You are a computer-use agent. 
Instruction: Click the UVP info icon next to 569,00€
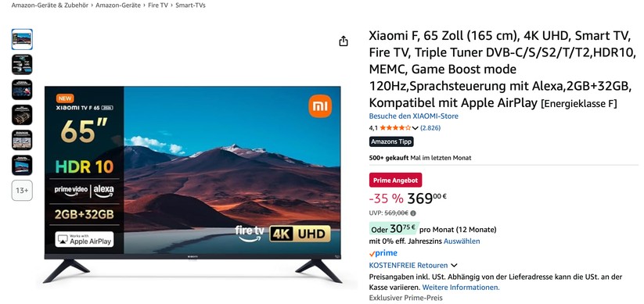tap(413, 213)
